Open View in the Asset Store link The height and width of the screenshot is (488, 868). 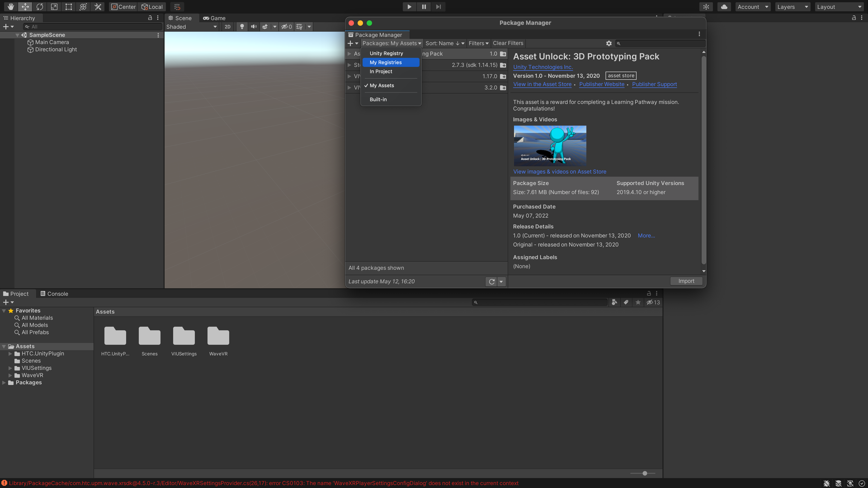(542, 84)
